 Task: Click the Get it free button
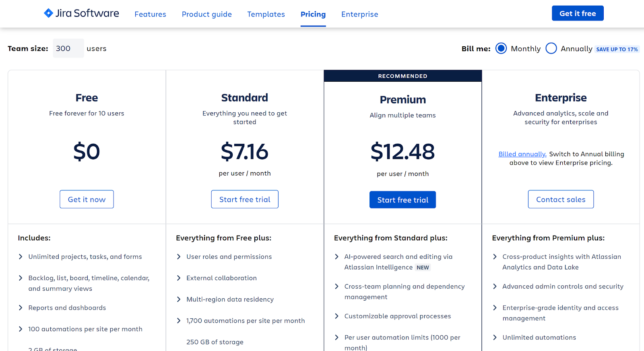click(577, 13)
